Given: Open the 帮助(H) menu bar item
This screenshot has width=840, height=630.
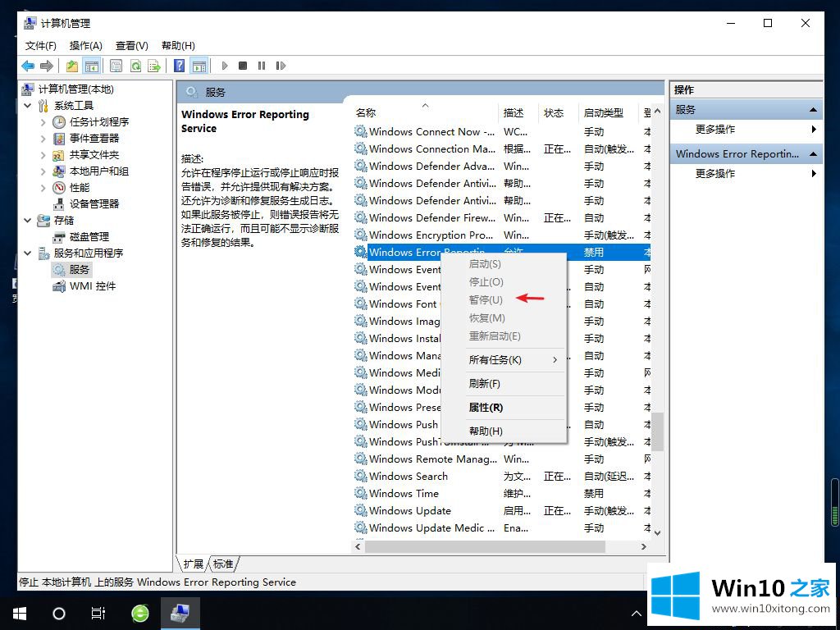Looking at the screenshot, I should click(178, 46).
